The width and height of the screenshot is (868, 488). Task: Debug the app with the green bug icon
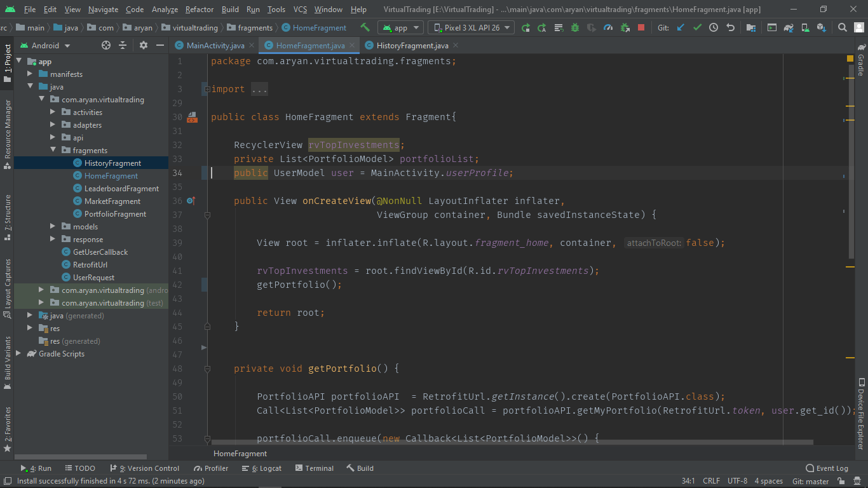coord(574,27)
